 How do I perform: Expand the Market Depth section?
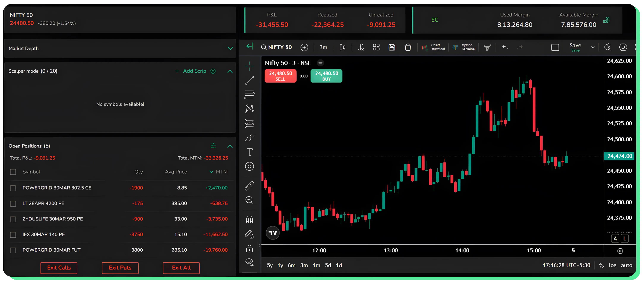point(230,48)
